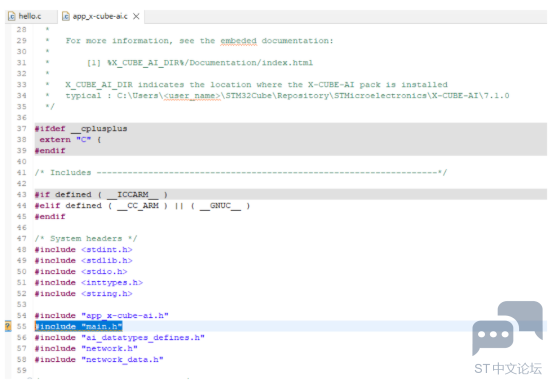Select the app_x-cube-ai.c tab
This screenshot has width=551, height=384.
[100, 16]
